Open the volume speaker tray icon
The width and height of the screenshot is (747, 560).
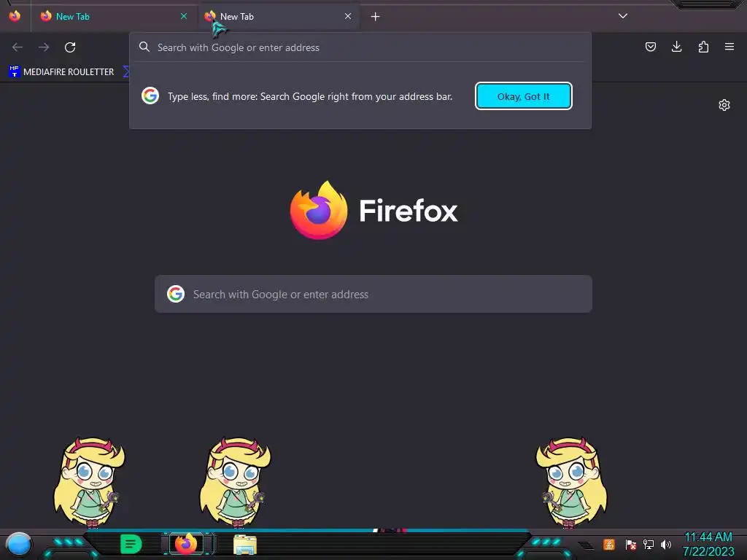pos(665,544)
